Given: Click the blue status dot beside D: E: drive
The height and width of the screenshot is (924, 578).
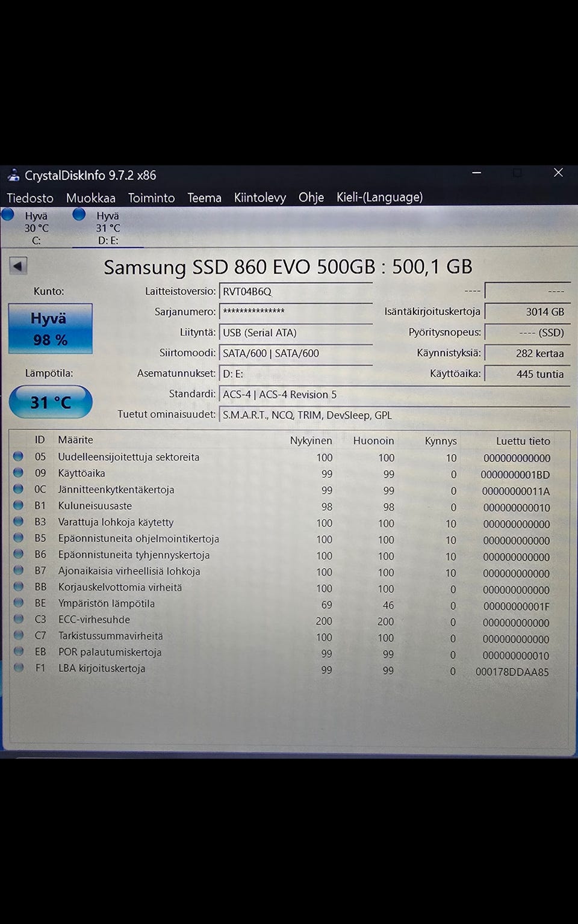Looking at the screenshot, I should (x=79, y=214).
